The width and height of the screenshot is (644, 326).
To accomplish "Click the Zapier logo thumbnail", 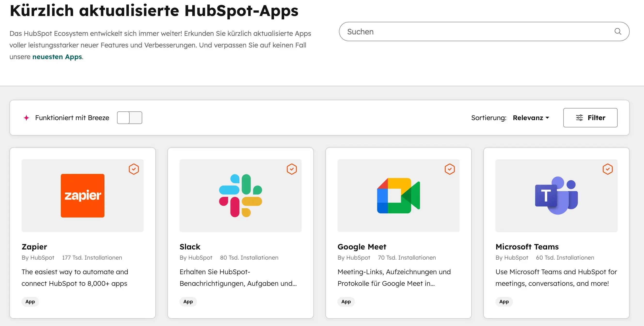I will pos(83,195).
